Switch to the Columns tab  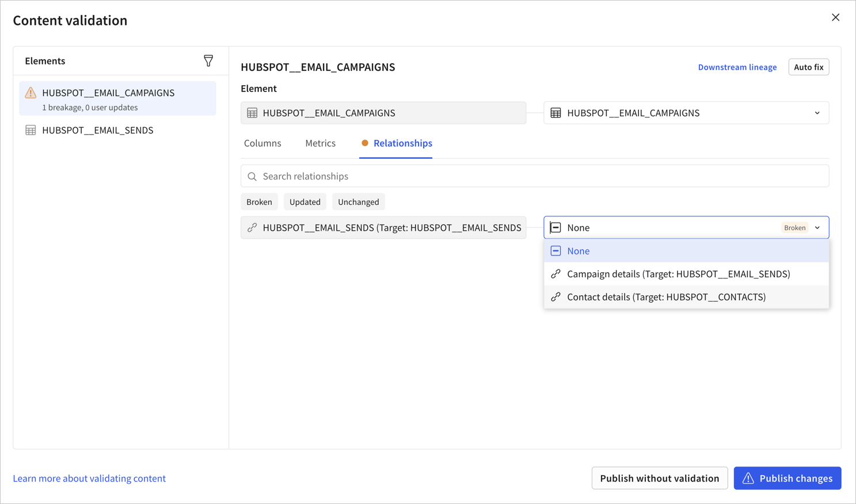[x=262, y=143]
